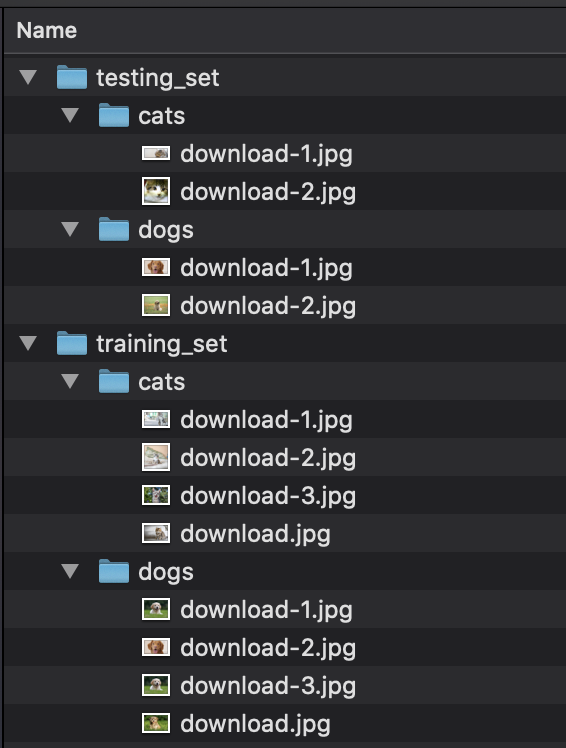Collapse the cats folder triangle under training_set
The width and height of the screenshot is (566, 748).
tap(70, 381)
